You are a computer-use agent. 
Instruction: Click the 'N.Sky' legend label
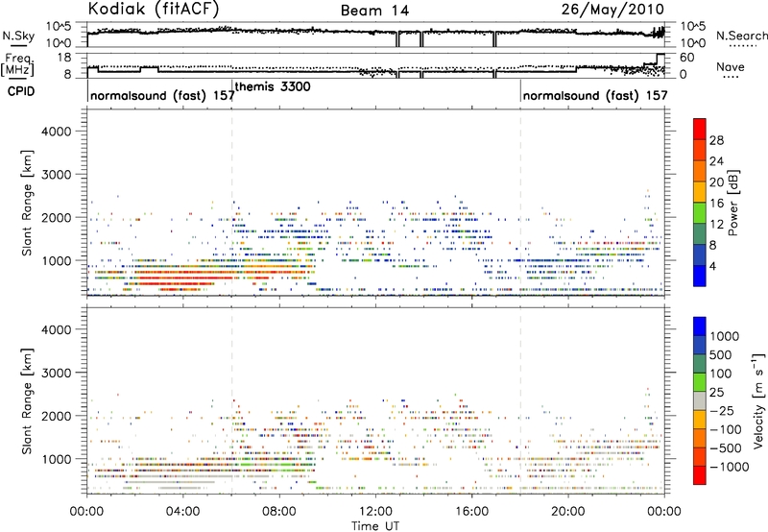[18, 36]
